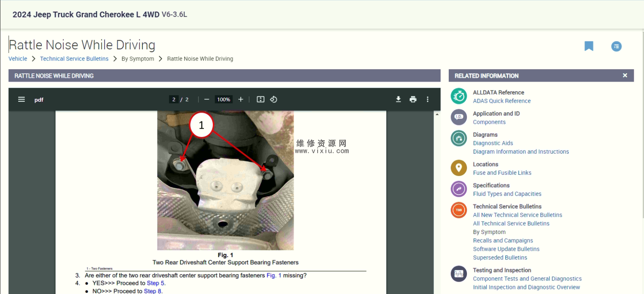Image resolution: width=644 pixels, height=294 pixels.
Task: Close the Related Information panel
Action: click(625, 75)
